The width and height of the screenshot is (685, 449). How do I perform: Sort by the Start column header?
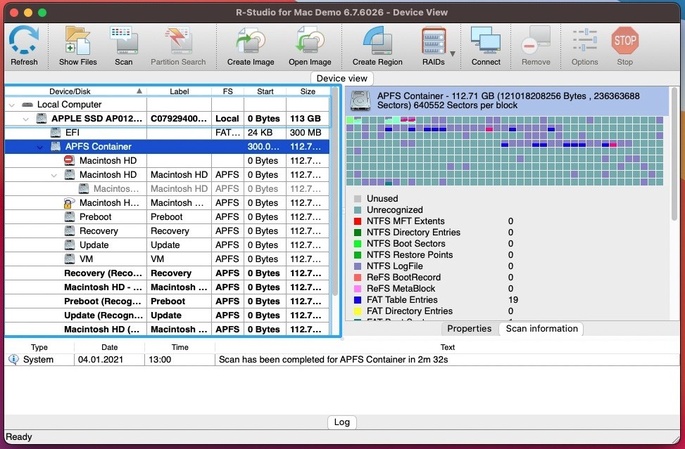(265, 91)
